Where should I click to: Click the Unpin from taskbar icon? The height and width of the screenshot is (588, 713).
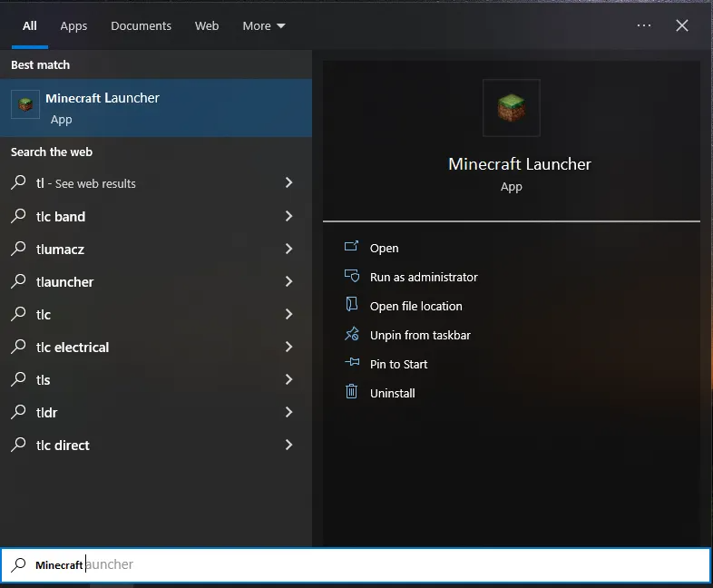(352, 335)
